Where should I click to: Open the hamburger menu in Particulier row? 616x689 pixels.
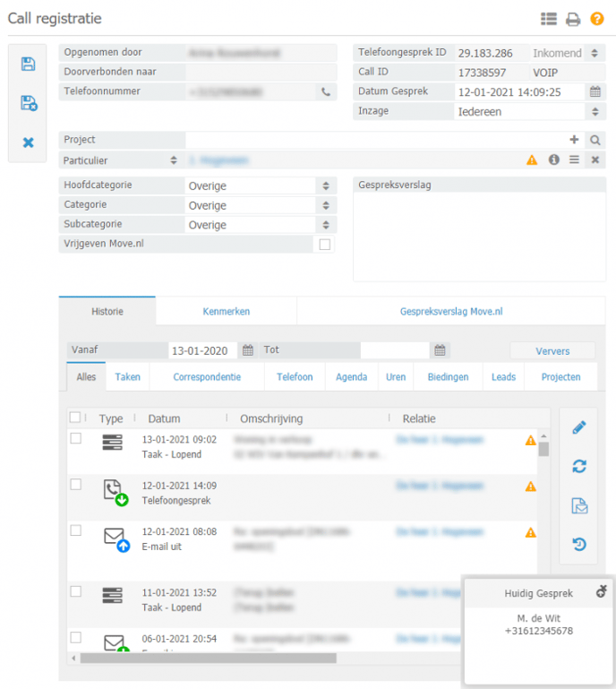click(x=574, y=159)
